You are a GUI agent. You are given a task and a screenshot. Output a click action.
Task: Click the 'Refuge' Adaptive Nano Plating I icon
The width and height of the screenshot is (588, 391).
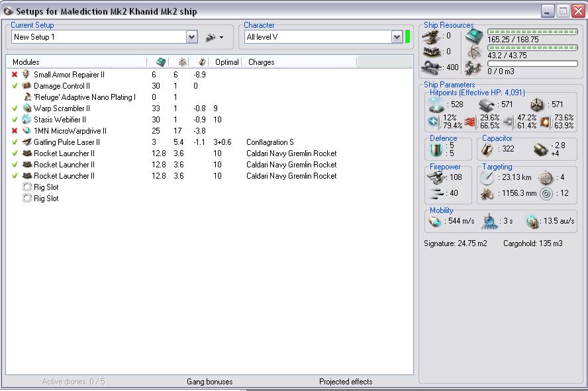(x=27, y=97)
